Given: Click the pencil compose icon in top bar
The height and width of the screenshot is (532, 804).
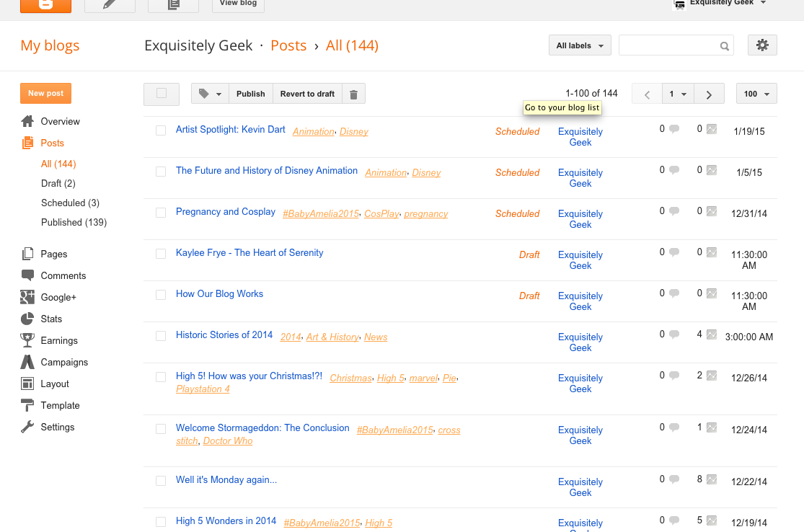Looking at the screenshot, I should point(109,5).
